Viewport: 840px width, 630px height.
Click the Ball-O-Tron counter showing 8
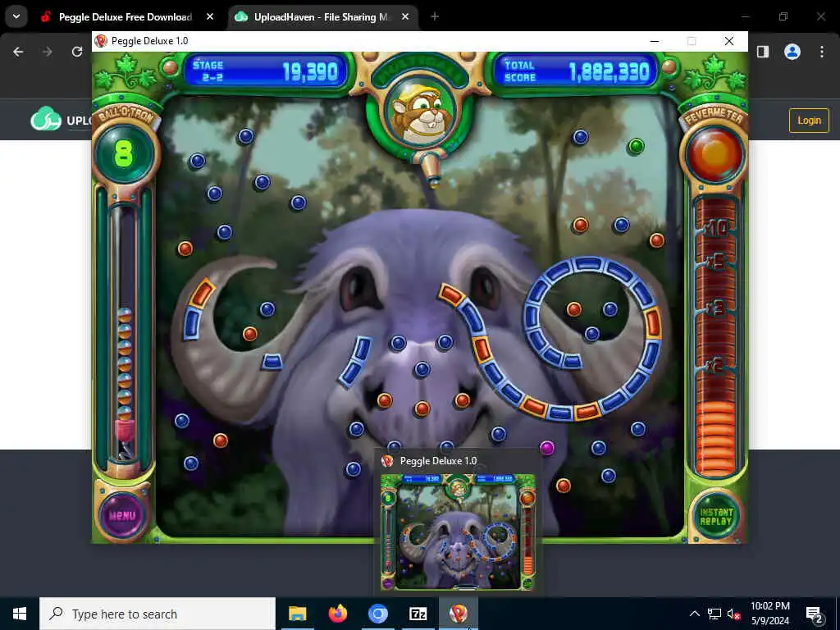[124, 155]
